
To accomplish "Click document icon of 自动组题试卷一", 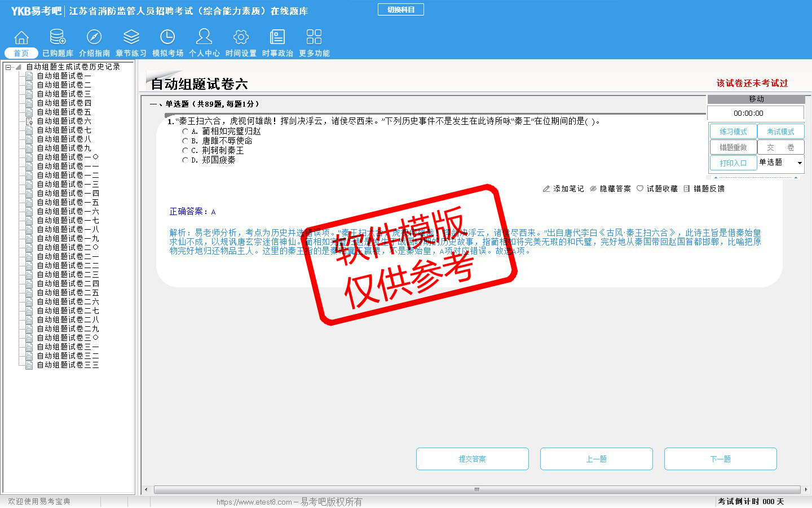I will coord(29,76).
